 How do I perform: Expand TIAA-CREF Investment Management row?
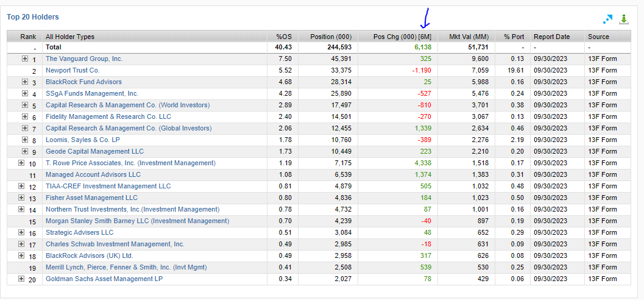21,186
